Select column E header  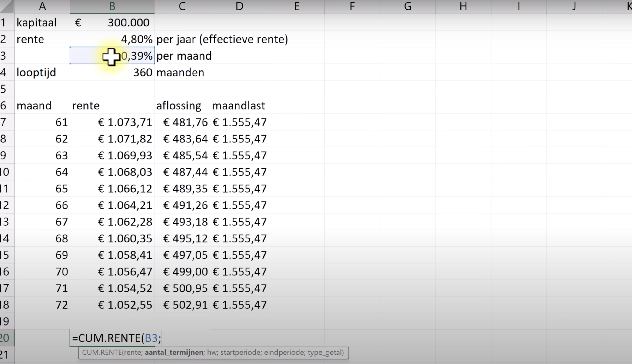tap(297, 7)
